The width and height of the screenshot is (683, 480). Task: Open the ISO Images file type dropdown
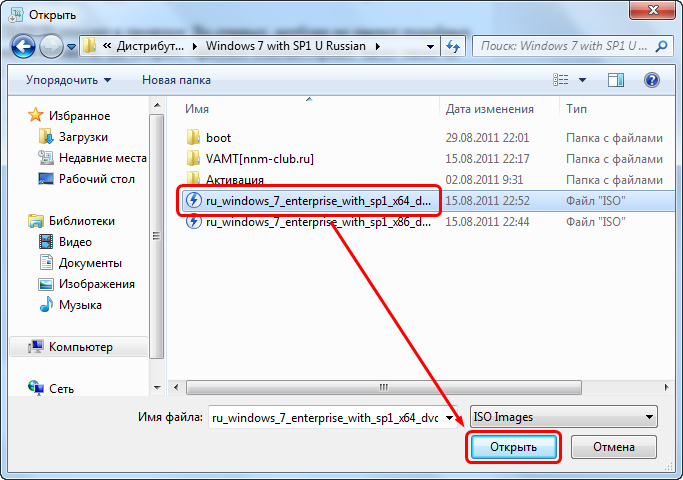point(564,417)
